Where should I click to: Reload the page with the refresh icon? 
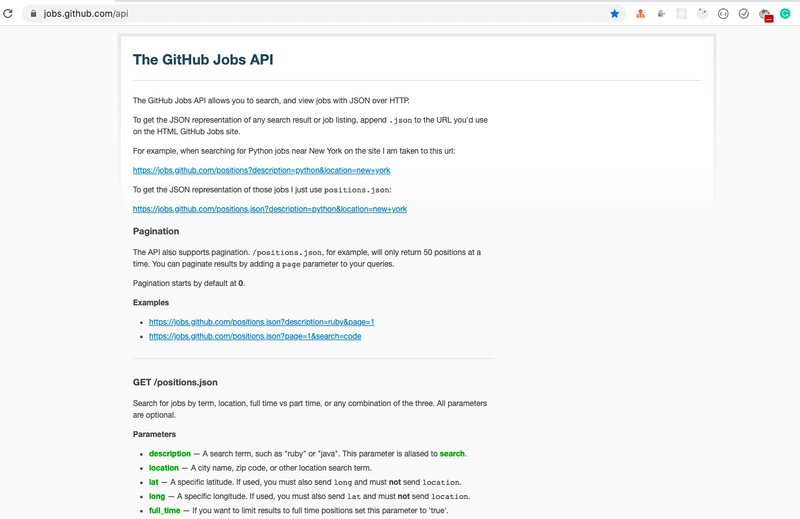(8, 14)
